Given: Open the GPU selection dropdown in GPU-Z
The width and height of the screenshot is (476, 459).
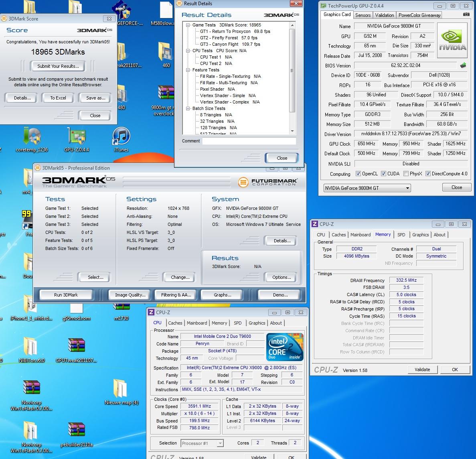Looking at the screenshot, I should (x=367, y=188).
